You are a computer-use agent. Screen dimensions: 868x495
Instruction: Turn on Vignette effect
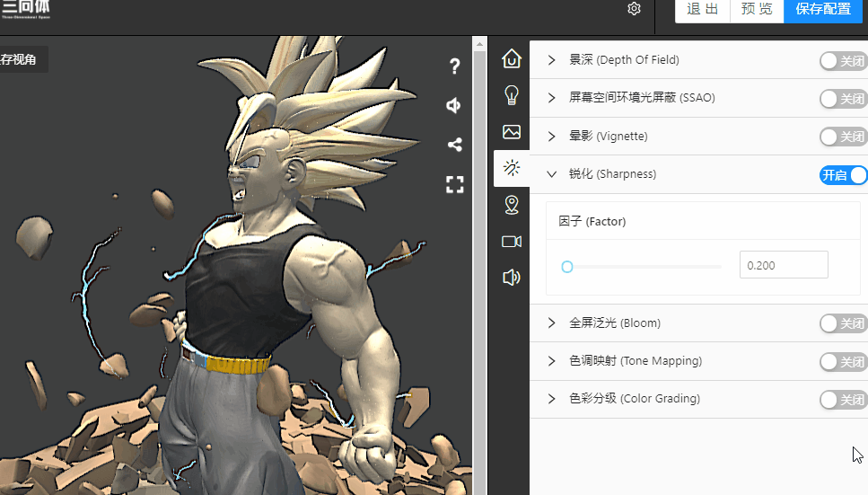click(x=843, y=137)
